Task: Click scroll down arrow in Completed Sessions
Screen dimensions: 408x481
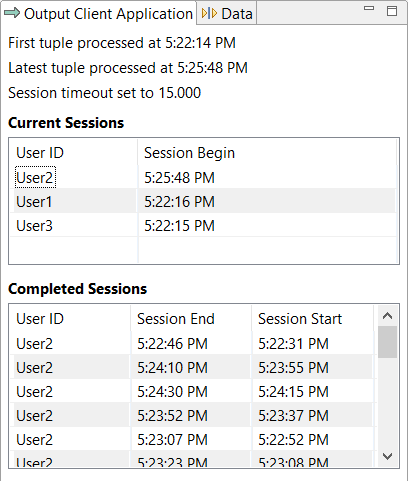Action: (x=387, y=456)
